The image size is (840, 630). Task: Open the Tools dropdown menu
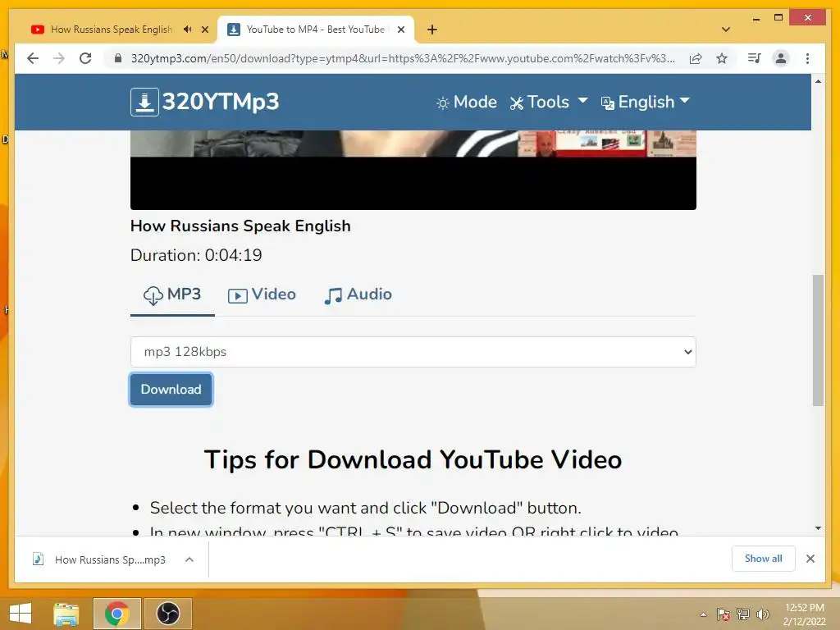548,102
